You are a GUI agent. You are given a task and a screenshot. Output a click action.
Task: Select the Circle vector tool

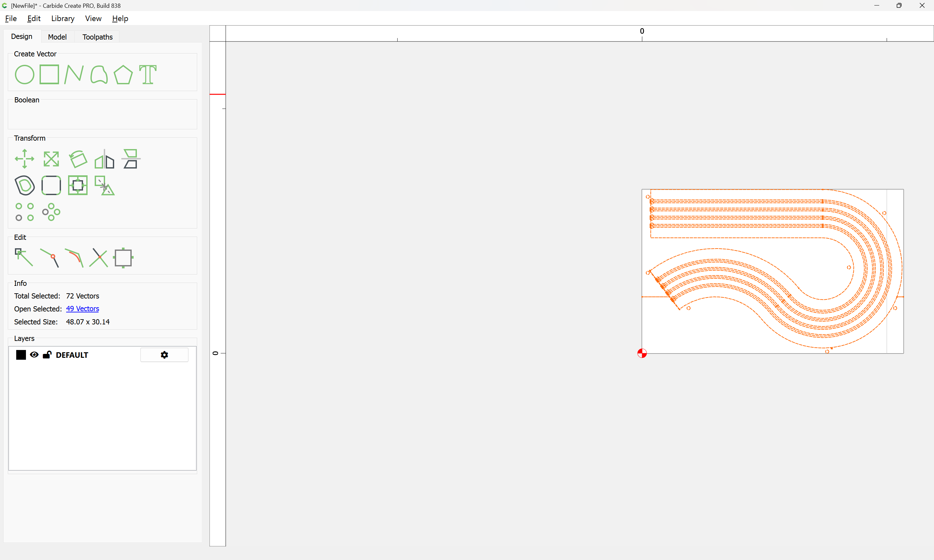(x=25, y=74)
